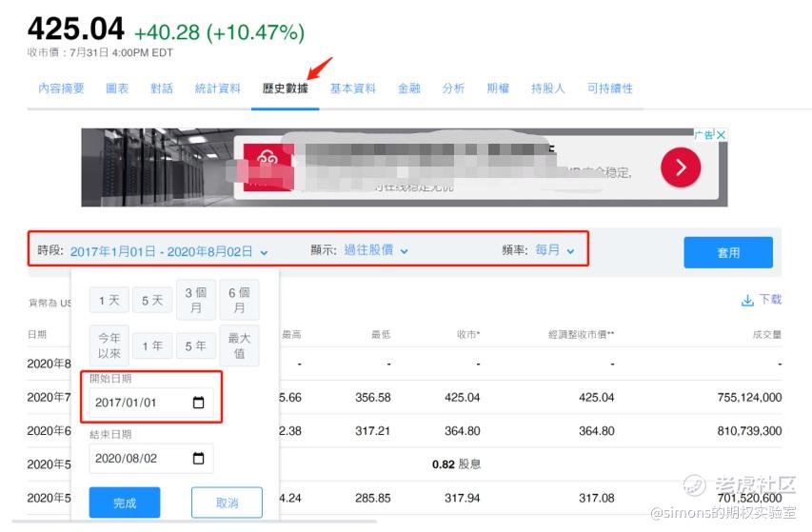Click the price change +40.28 (+10.47%)
The image size is (812, 532).
click(x=219, y=32)
